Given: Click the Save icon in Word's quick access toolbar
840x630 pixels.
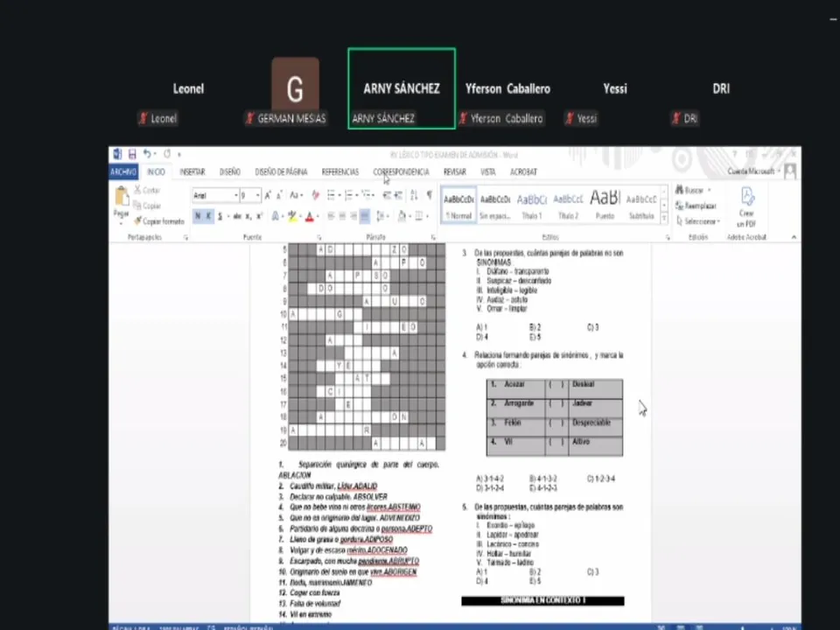Looking at the screenshot, I should 132,154.
